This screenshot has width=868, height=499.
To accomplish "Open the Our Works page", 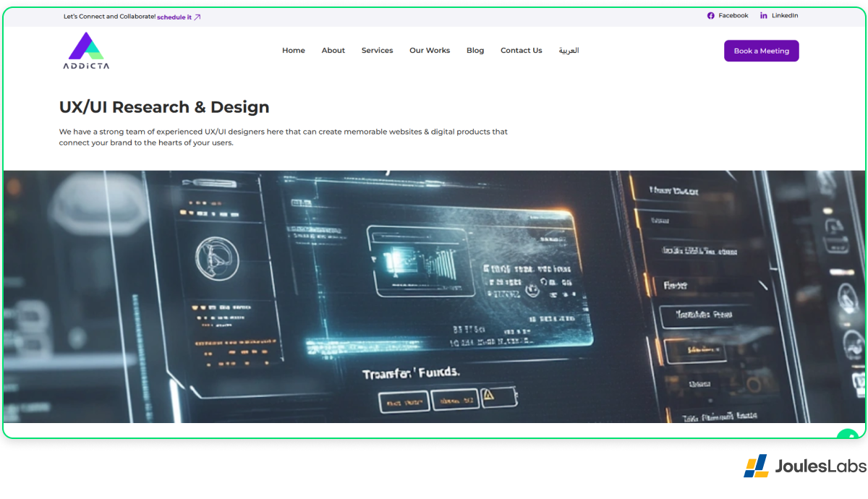I will [x=430, y=51].
